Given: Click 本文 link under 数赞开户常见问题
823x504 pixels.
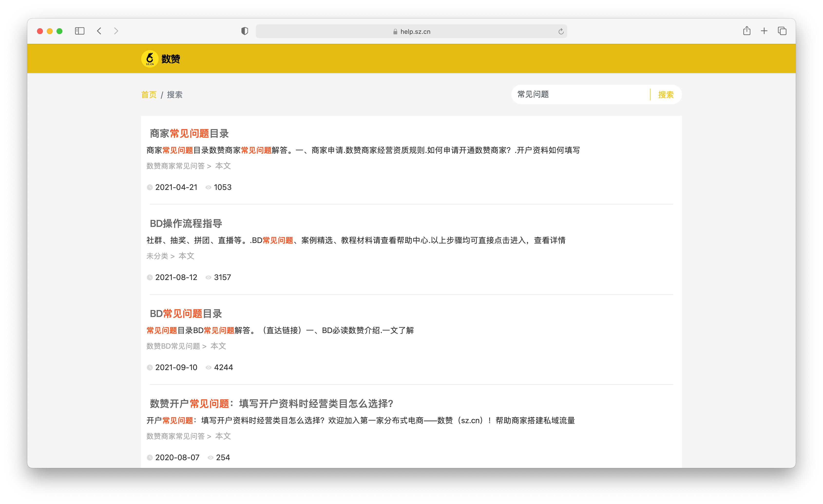Looking at the screenshot, I should click(223, 436).
